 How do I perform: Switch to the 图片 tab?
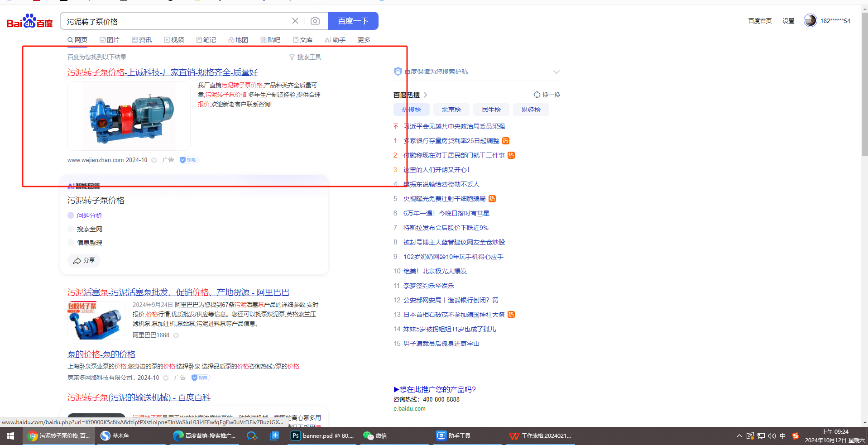[x=110, y=40]
